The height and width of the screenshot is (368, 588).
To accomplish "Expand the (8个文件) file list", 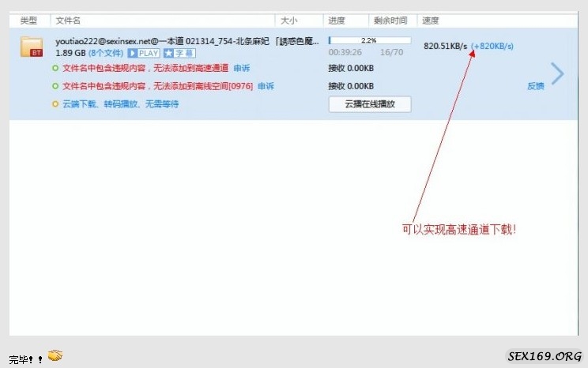I will point(105,53).
